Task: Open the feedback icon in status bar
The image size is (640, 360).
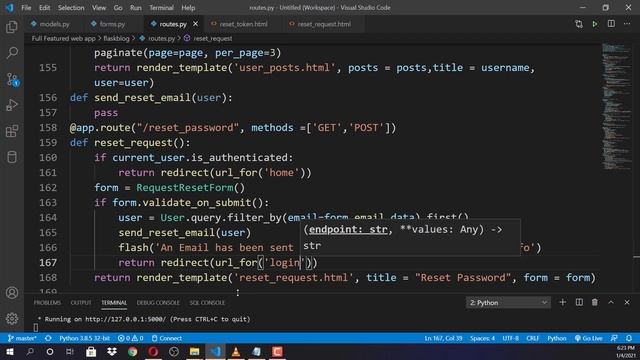Action: click(x=614, y=338)
